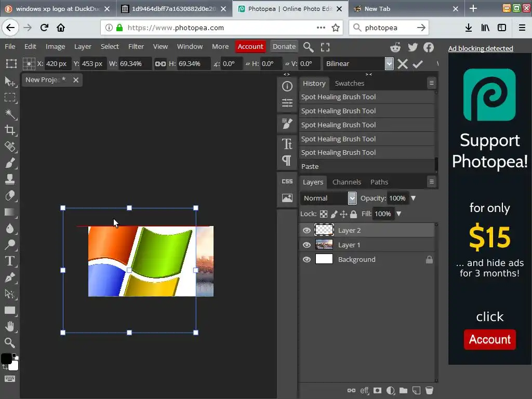Open the search magnifier in menu bar
The image size is (532, 399).
[x=308, y=47]
